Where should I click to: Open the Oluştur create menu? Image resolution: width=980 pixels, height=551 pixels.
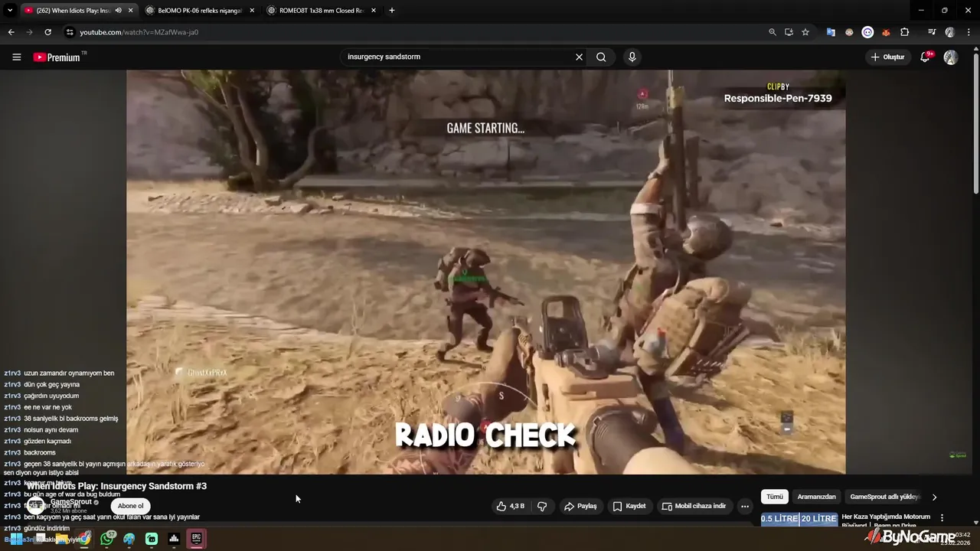[x=887, y=57]
